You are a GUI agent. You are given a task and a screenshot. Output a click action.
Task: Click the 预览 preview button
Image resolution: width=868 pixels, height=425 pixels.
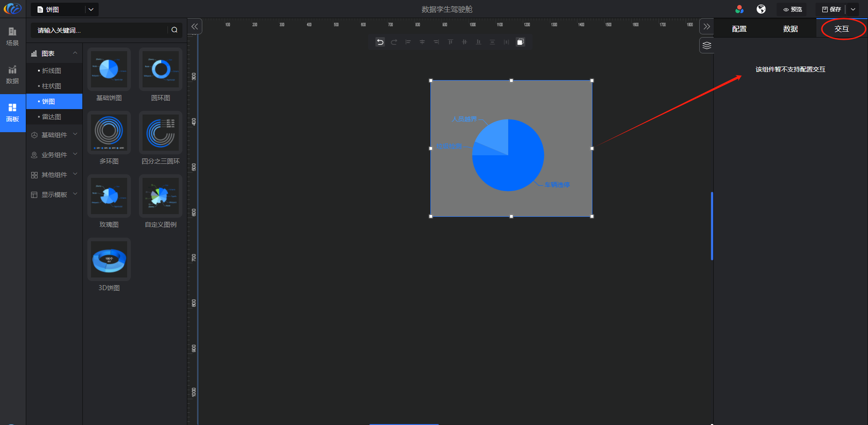792,9
